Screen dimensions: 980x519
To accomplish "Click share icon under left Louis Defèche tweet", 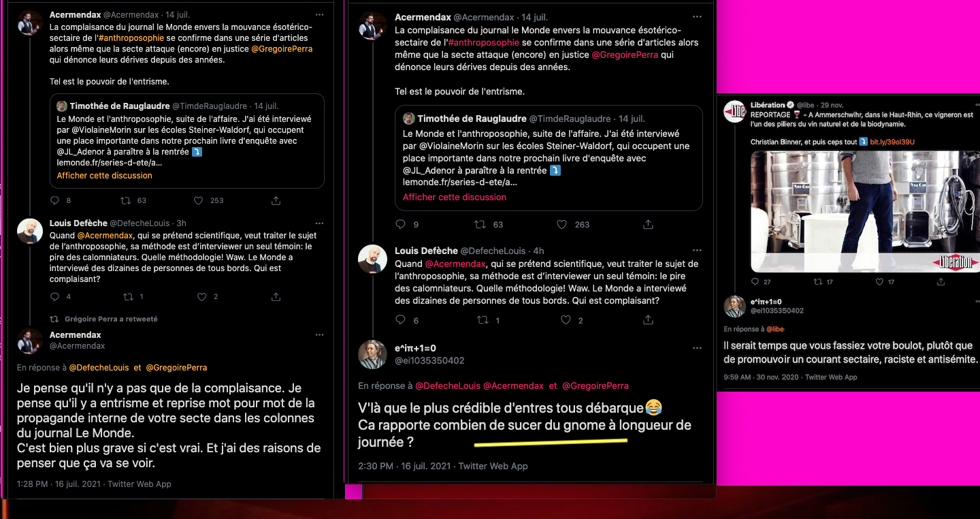I will (276, 297).
